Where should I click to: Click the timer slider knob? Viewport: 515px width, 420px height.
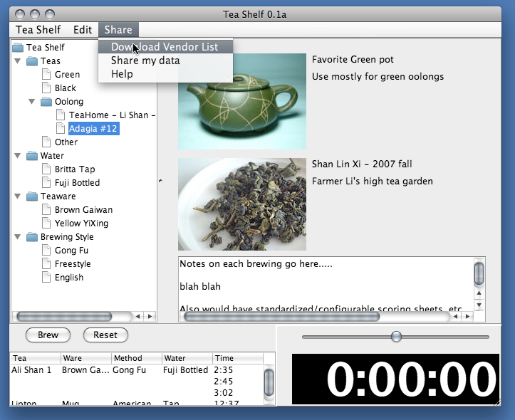[x=396, y=336]
